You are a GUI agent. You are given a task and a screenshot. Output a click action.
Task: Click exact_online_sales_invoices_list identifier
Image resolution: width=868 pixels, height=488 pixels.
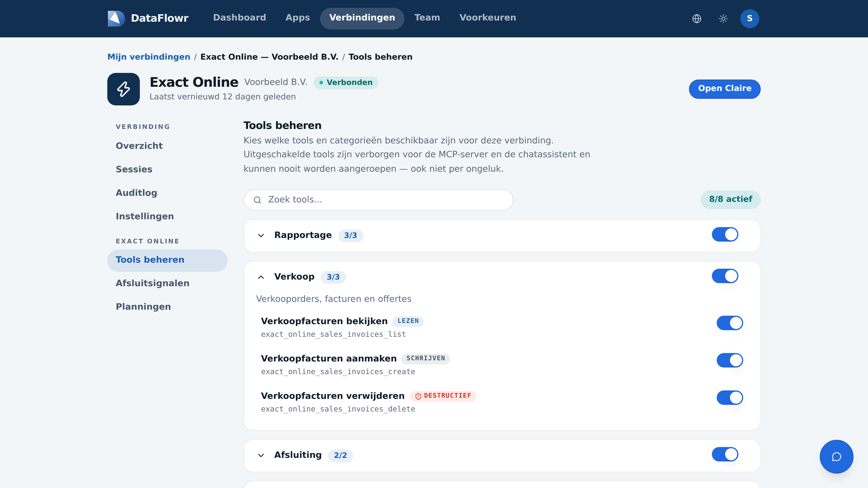click(333, 334)
